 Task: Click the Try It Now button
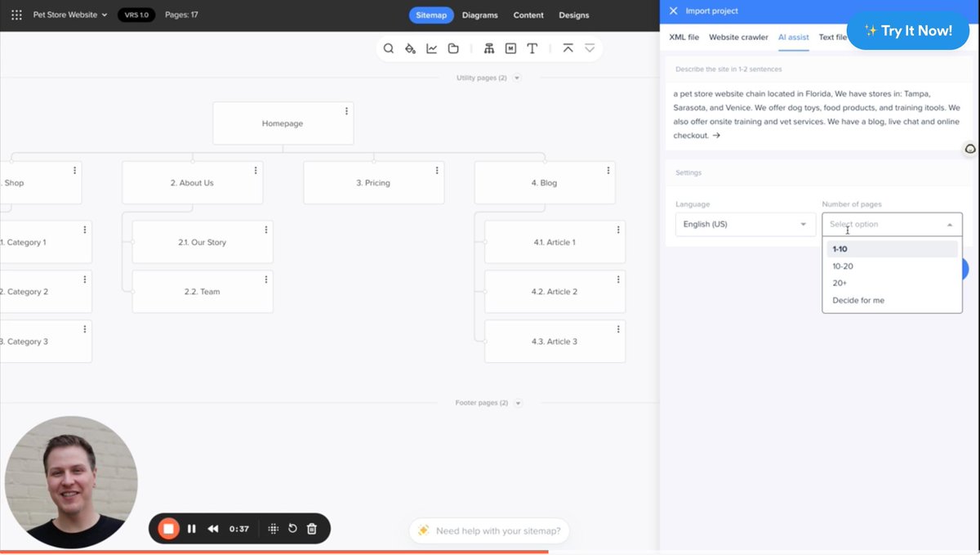[908, 30]
